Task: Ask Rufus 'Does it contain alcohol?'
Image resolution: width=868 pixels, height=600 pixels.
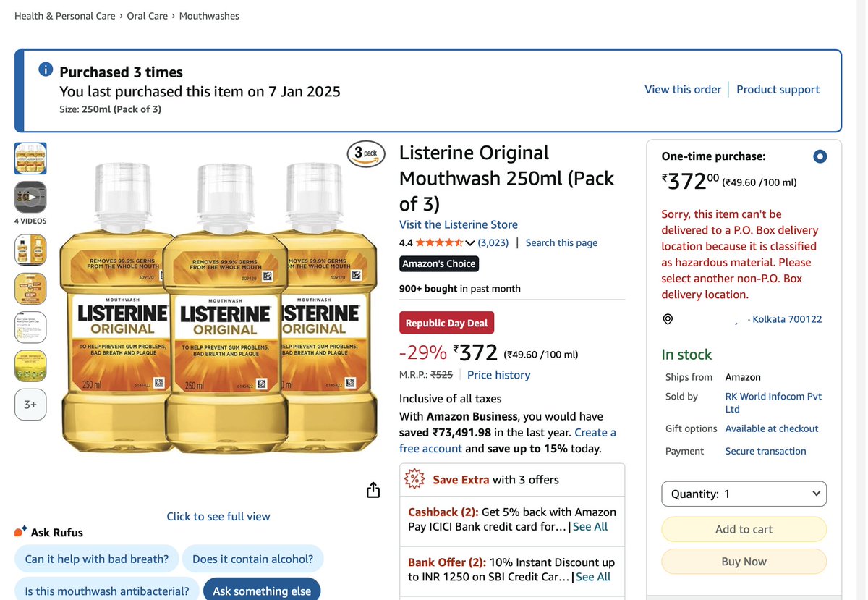Action: (253, 559)
